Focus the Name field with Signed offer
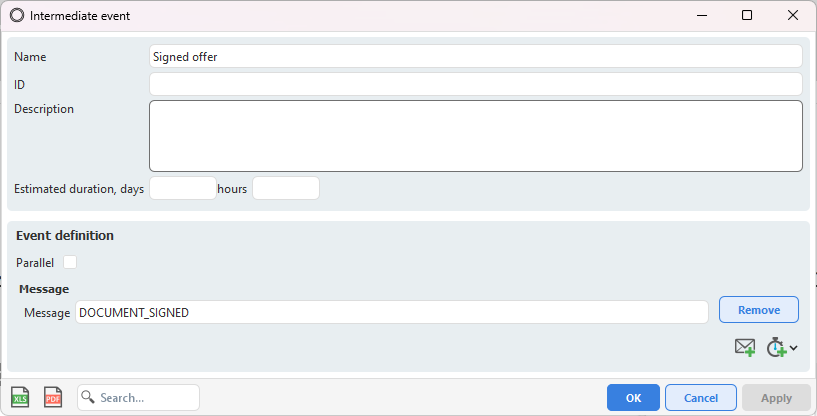The image size is (817, 416). tap(476, 56)
